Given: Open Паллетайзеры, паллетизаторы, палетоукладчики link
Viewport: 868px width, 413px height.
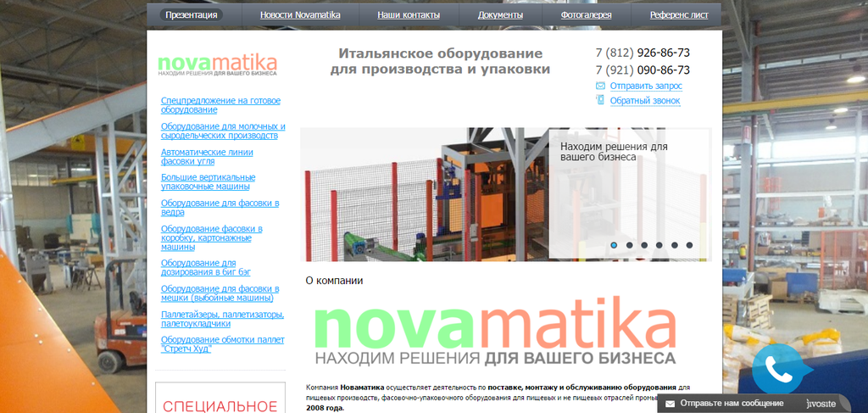Looking at the screenshot, I should pos(223,319).
